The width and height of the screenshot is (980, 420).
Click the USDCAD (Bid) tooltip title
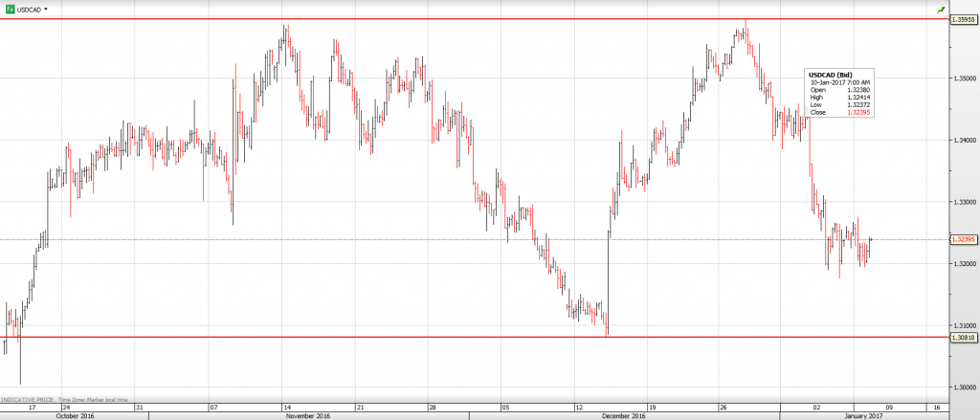click(832, 75)
